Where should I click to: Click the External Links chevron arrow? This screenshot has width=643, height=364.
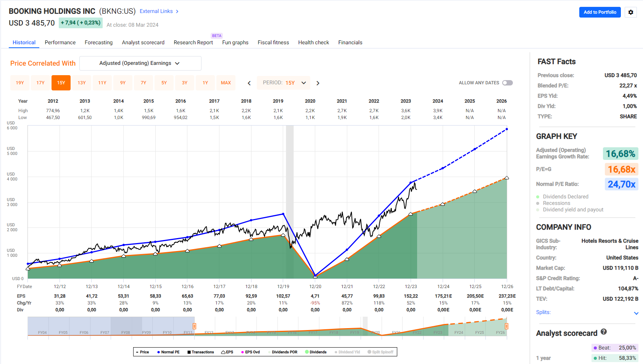pyautogui.click(x=177, y=11)
